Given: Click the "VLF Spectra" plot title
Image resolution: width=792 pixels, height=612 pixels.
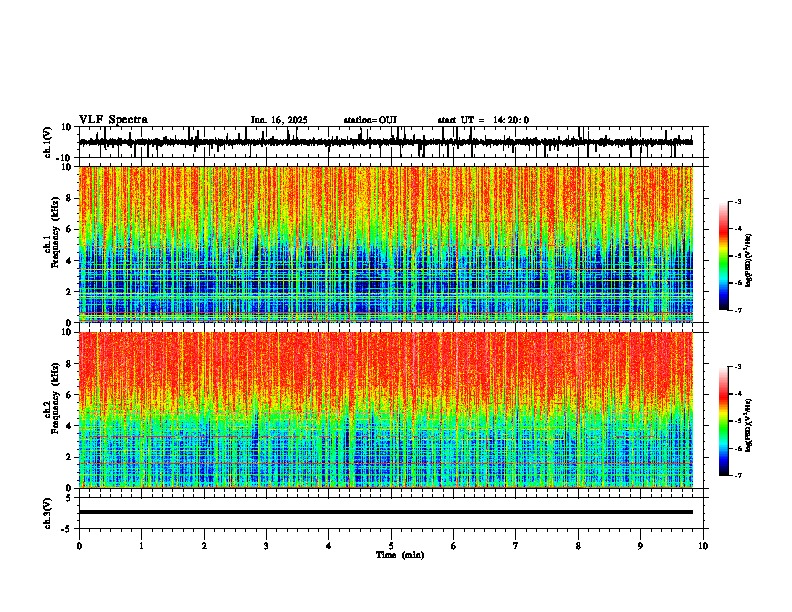Looking at the screenshot, I should [113, 120].
